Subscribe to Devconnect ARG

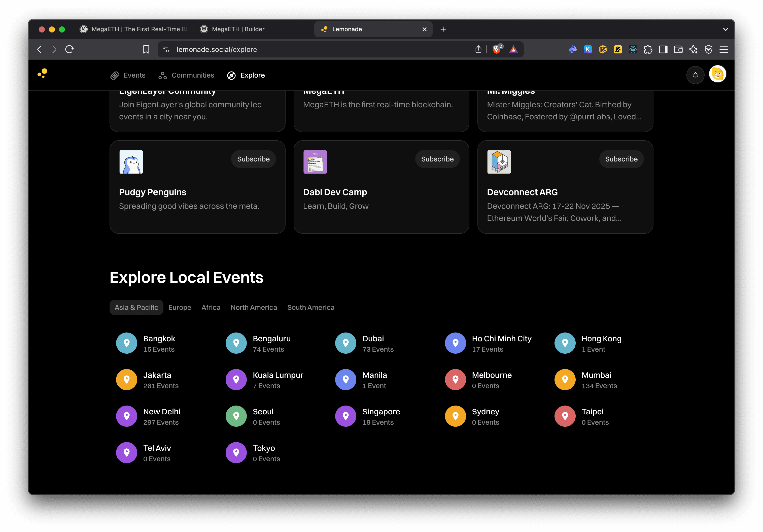(x=621, y=159)
